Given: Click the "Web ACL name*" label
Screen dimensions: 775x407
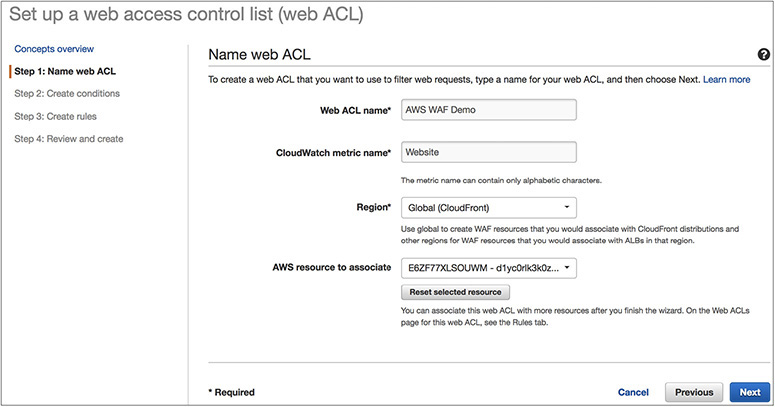Looking at the screenshot, I should point(346,110).
